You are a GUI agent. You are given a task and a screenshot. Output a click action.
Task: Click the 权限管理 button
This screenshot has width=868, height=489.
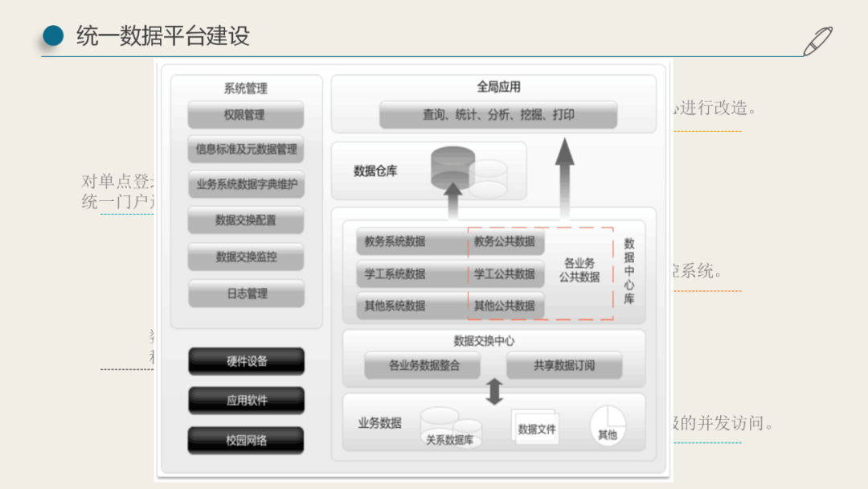[x=245, y=115]
